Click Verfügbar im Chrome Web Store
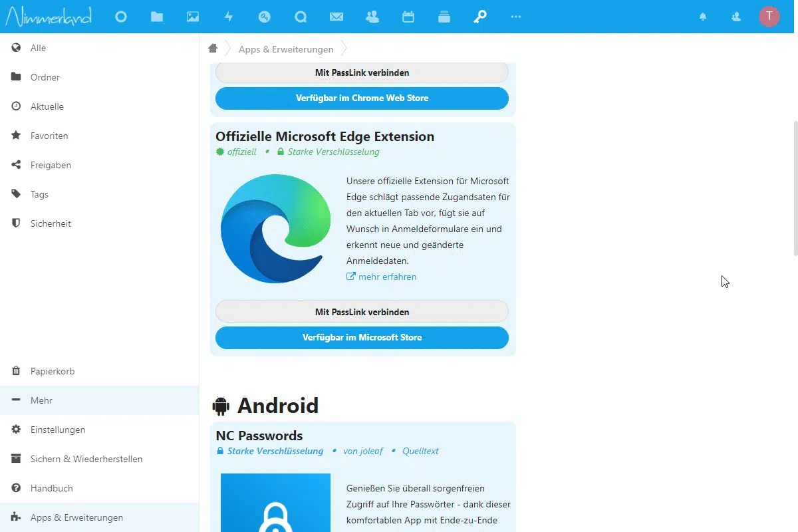The width and height of the screenshot is (798, 532). click(x=362, y=98)
